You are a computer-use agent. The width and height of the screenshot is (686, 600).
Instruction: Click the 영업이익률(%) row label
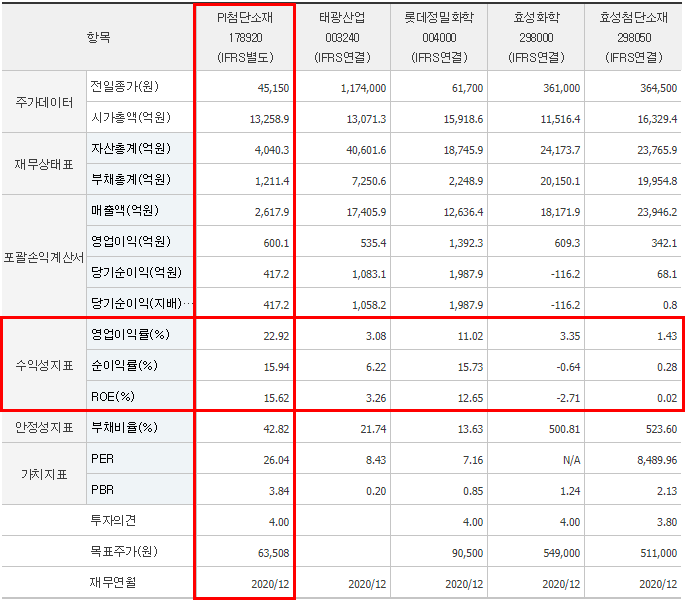coord(130,335)
